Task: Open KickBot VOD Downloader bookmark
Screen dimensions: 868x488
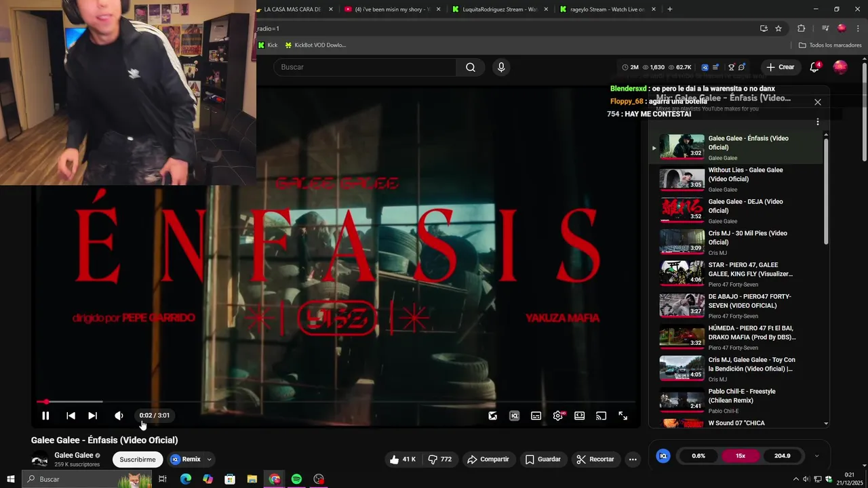Action: (x=315, y=45)
